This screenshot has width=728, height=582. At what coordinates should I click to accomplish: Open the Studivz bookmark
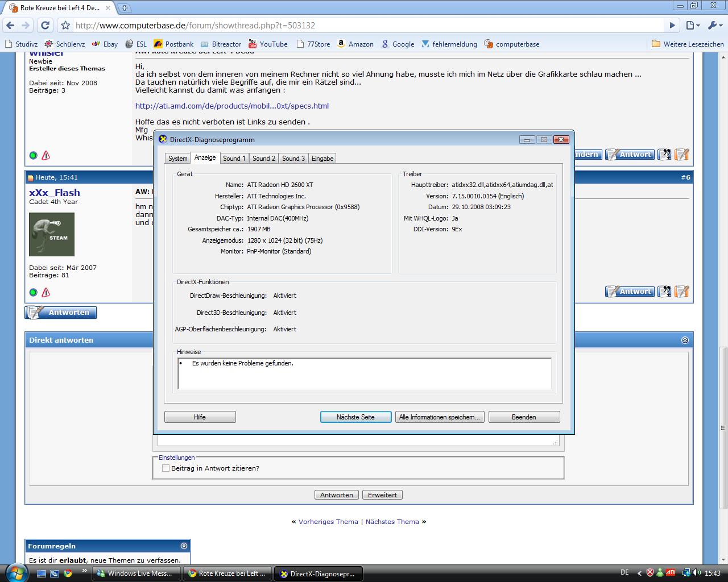[x=21, y=44]
